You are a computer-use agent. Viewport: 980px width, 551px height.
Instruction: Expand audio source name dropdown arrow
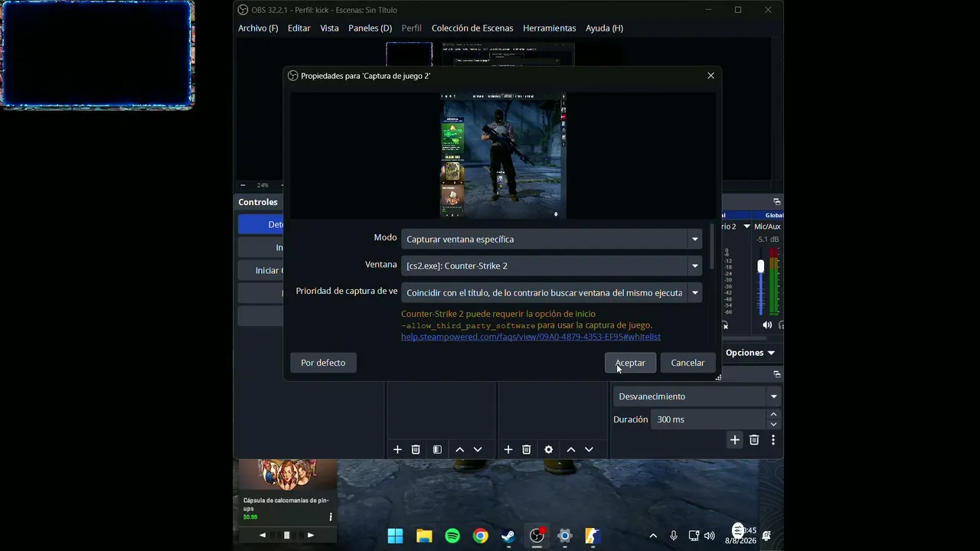[x=746, y=227]
